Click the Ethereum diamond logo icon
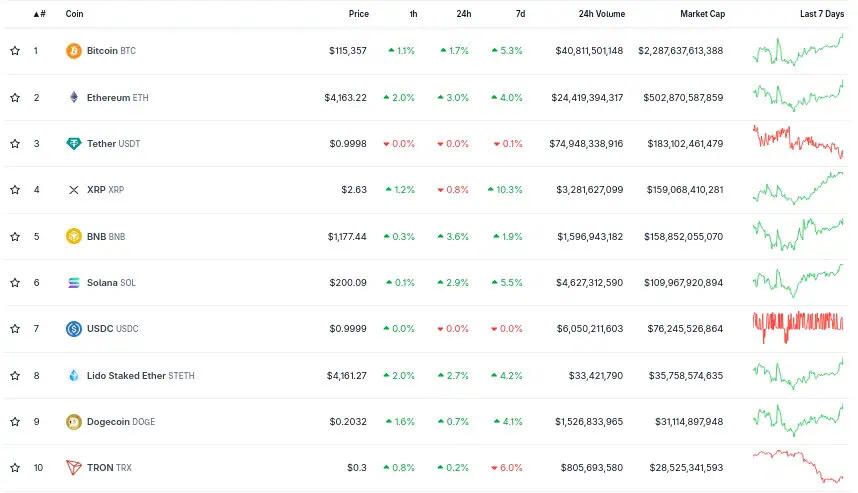 pyautogui.click(x=73, y=97)
